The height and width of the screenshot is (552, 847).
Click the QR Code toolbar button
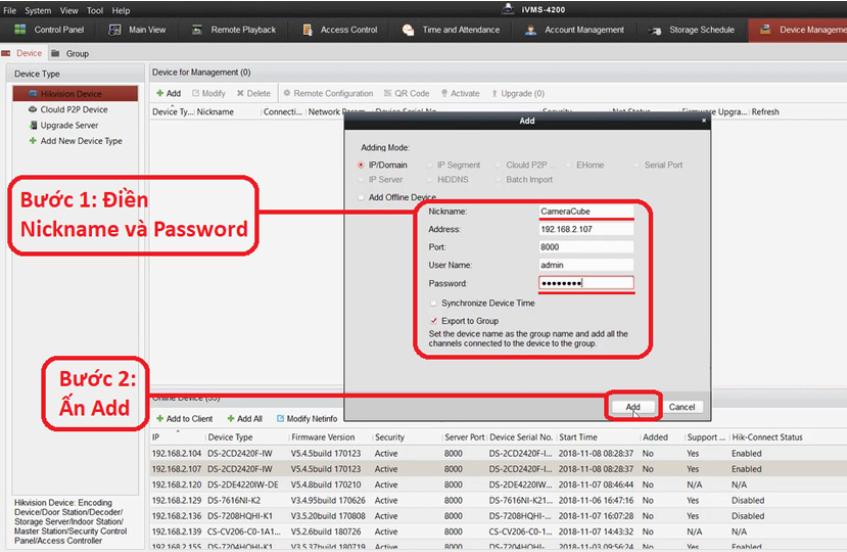coord(406,93)
